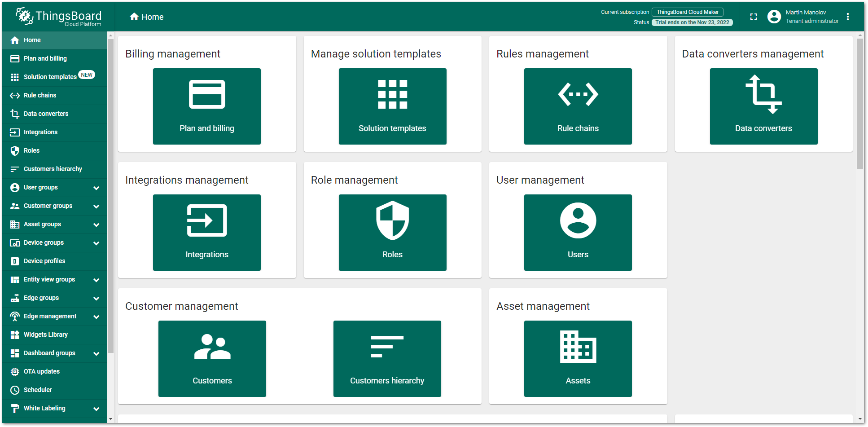Click the main page vertical scrollbar
The image size is (868, 427).
pyautogui.click(x=860, y=103)
